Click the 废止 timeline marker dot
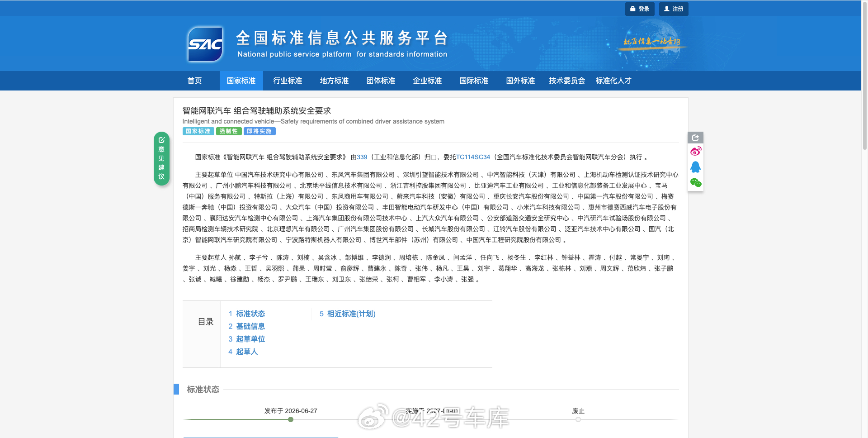 point(578,419)
